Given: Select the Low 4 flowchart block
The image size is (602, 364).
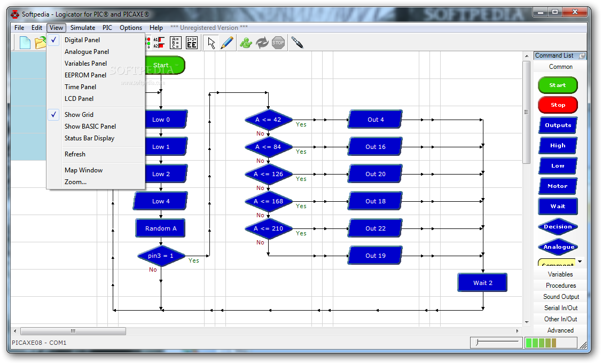Looking at the screenshot, I should [160, 201].
